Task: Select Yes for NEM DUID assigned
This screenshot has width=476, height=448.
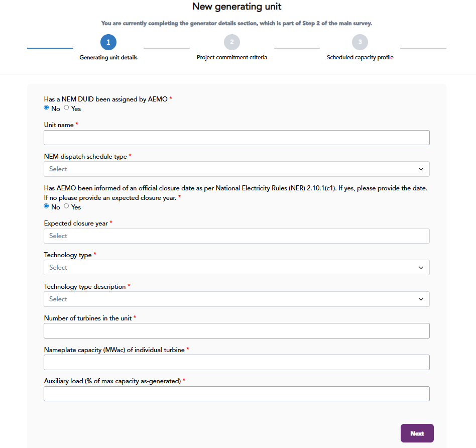Action: pos(67,108)
